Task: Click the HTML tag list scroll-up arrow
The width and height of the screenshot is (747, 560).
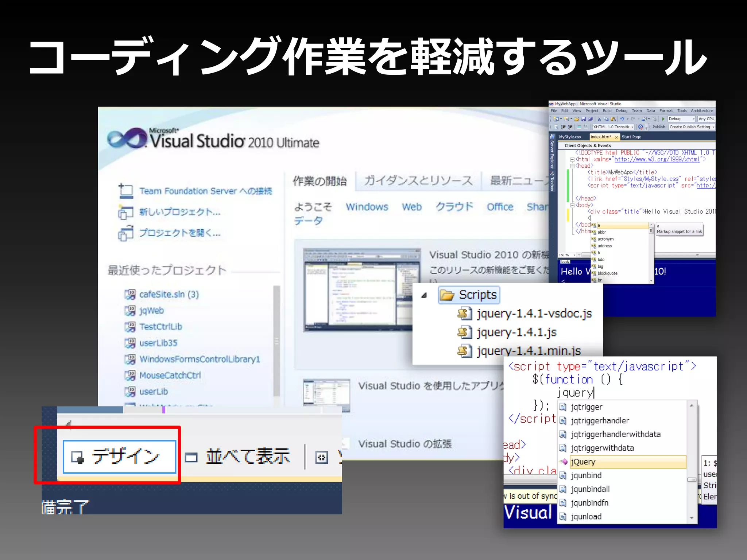Action: [651, 225]
